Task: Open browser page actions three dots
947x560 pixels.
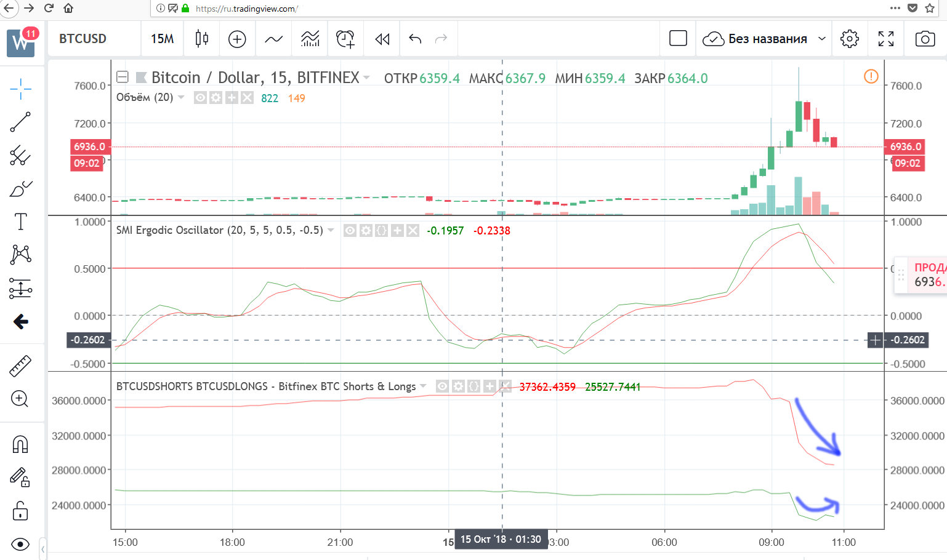Action: point(895,8)
